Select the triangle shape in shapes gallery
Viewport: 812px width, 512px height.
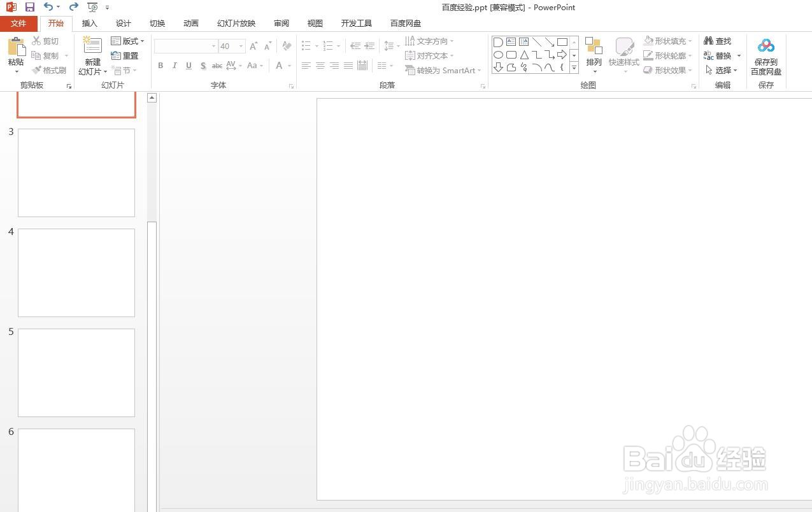tap(524, 55)
